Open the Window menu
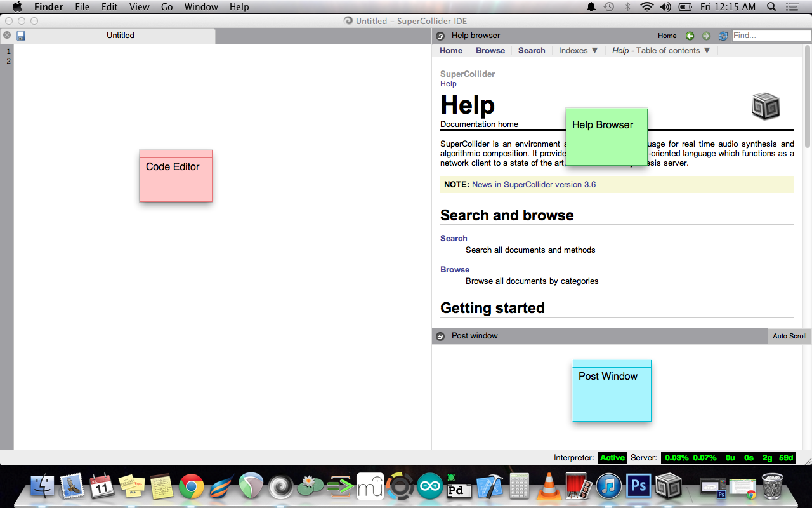This screenshot has height=508, width=812. pyautogui.click(x=201, y=7)
